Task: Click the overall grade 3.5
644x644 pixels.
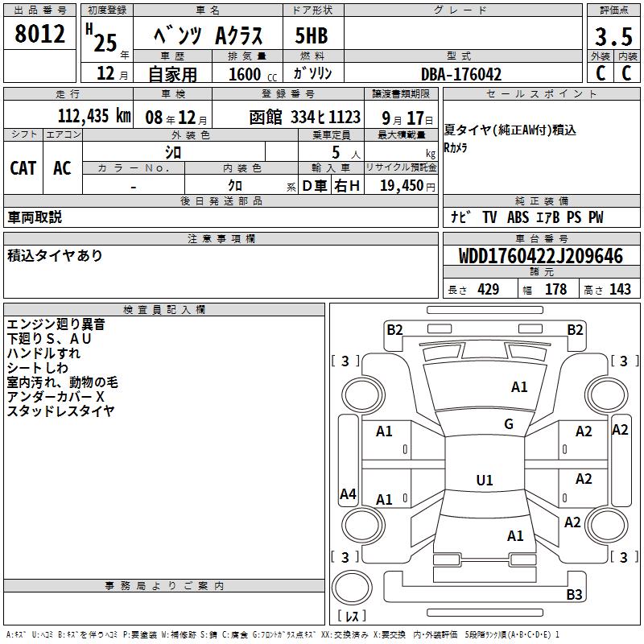Action: [x=613, y=36]
